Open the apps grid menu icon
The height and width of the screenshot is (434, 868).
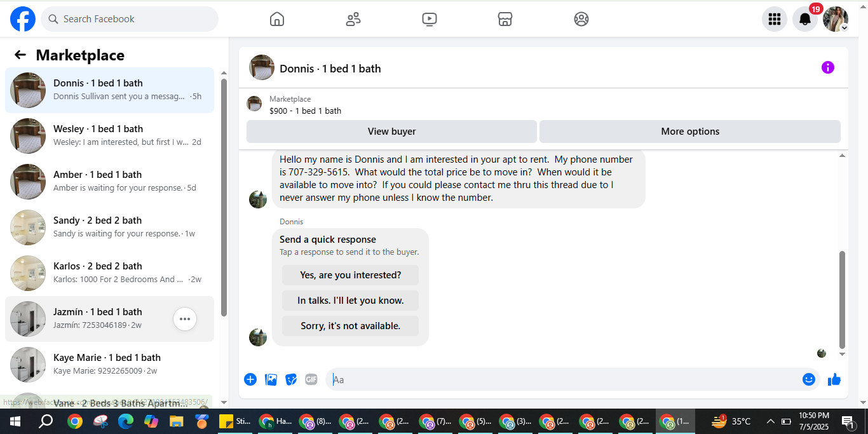click(775, 19)
